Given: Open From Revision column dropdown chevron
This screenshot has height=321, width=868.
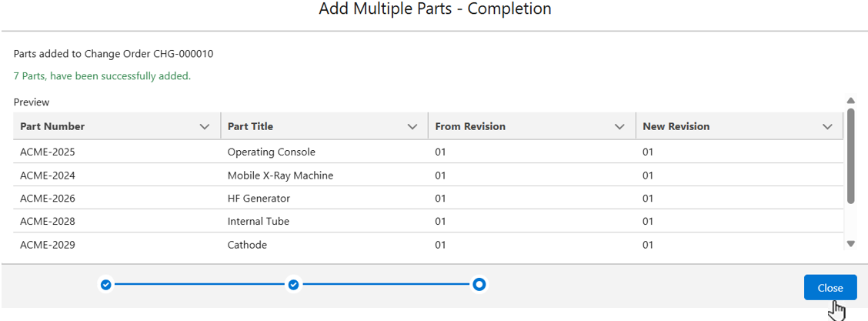Looking at the screenshot, I should [619, 126].
